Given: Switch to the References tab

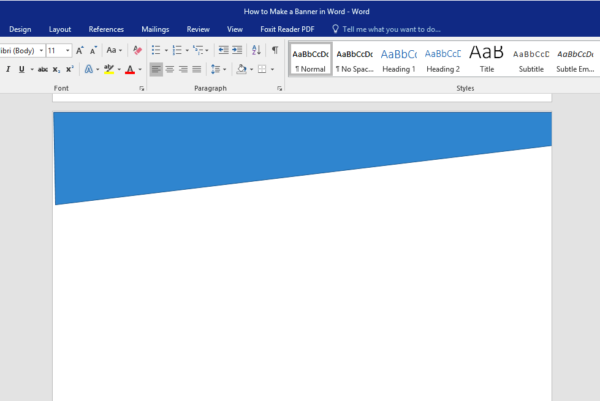Looking at the screenshot, I should pos(106,29).
